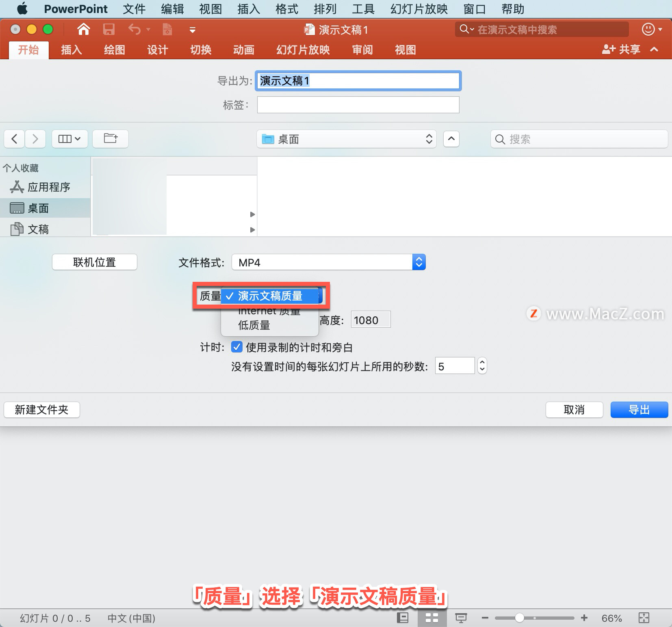Open the undo history dropdown arrow
Viewport: 672px width, 627px height.
148,30
